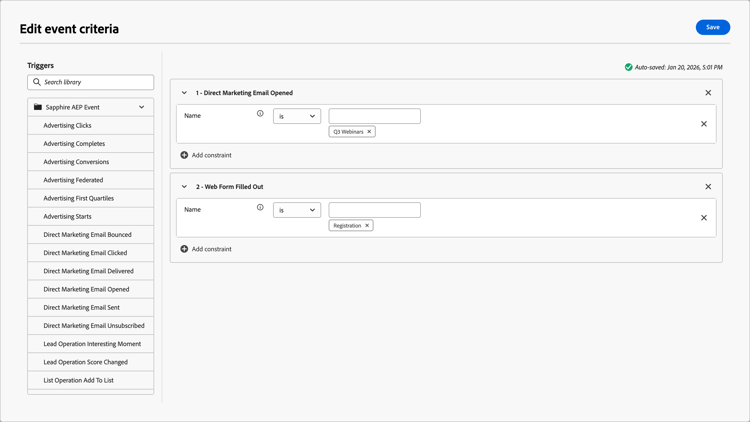750x422 pixels.
Task: Remove Name constraint with Q3 Webinars
Action: [x=704, y=124]
